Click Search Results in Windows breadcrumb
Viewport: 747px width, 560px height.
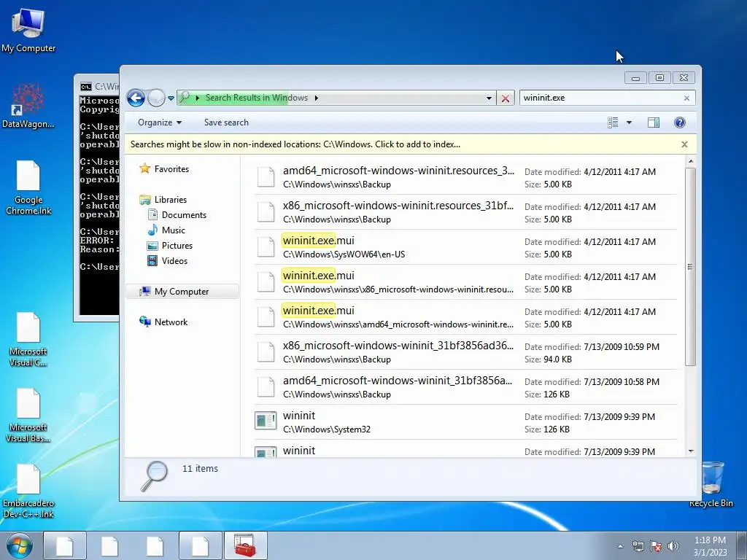tap(256, 98)
